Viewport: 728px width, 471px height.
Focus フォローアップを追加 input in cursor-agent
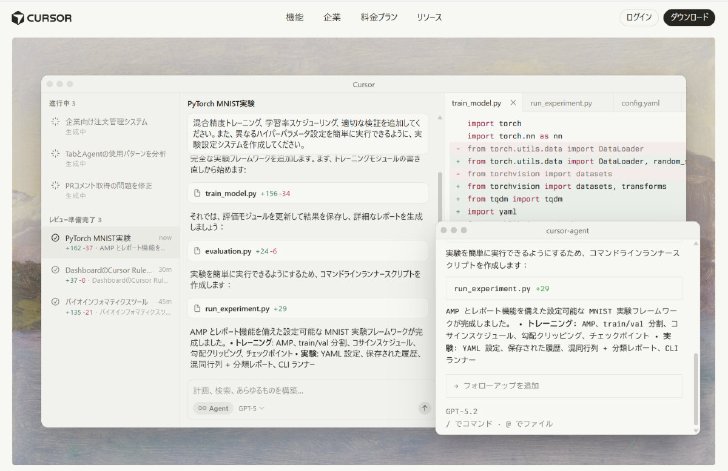564,386
